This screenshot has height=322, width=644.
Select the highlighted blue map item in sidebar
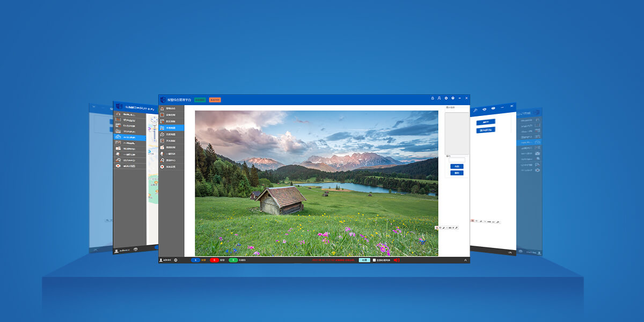point(171,128)
